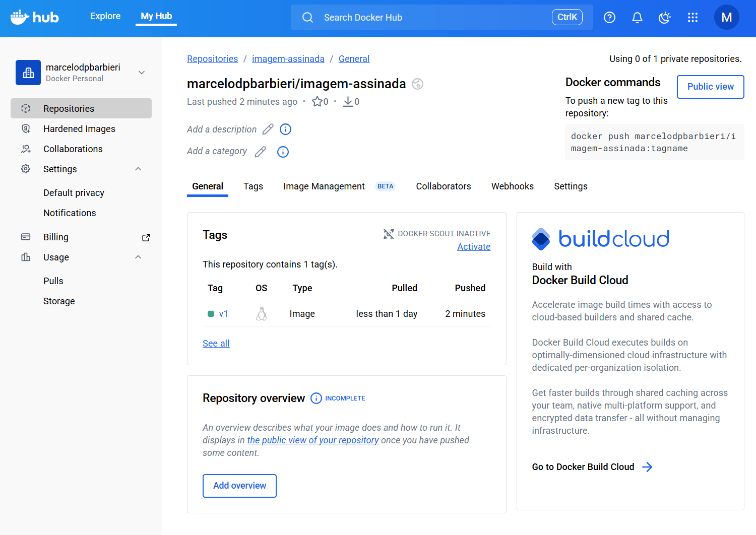This screenshot has height=535, width=756.
Task: Open the v1 tag link
Action: tap(223, 314)
